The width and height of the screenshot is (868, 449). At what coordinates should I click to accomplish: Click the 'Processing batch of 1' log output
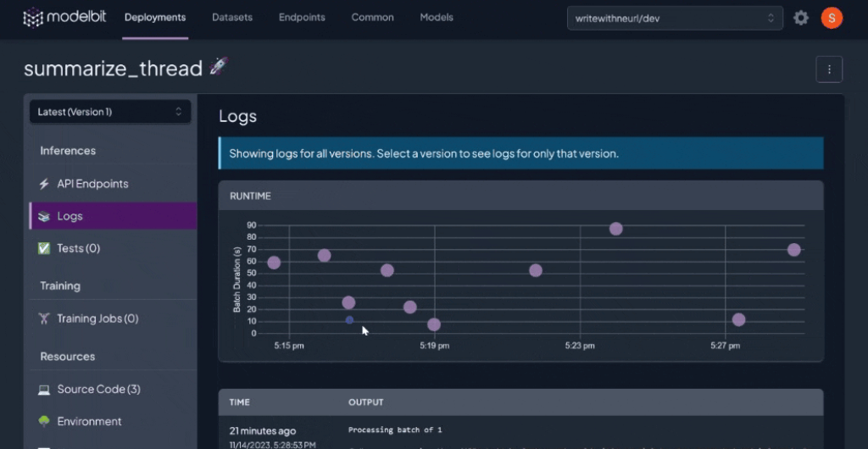pos(395,430)
